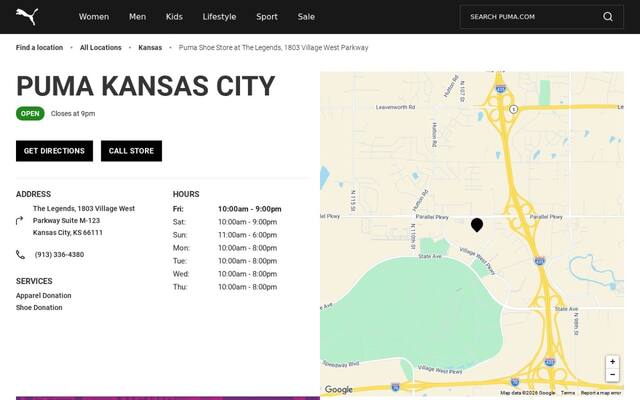Open the Sale menu

(306, 17)
